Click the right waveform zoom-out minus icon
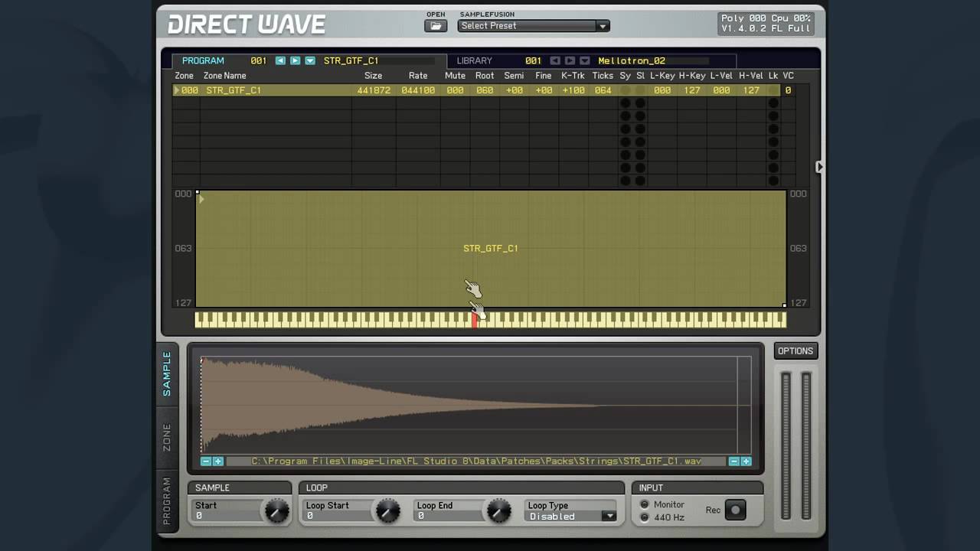Viewport: 980px width, 551px height. [x=733, y=461]
